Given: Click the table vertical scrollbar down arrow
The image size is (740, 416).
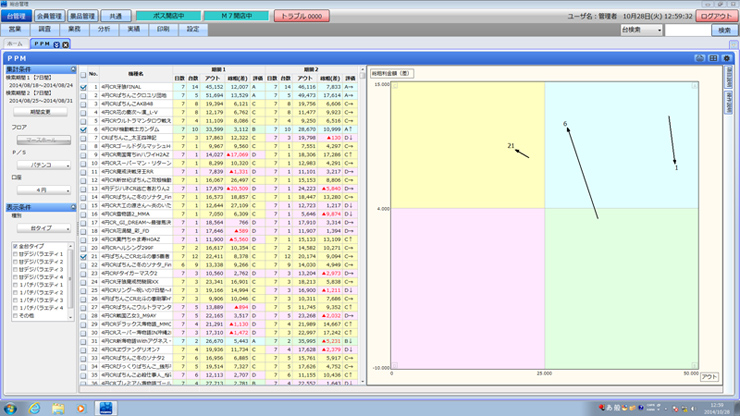Looking at the screenshot, I should click(x=362, y=382).
